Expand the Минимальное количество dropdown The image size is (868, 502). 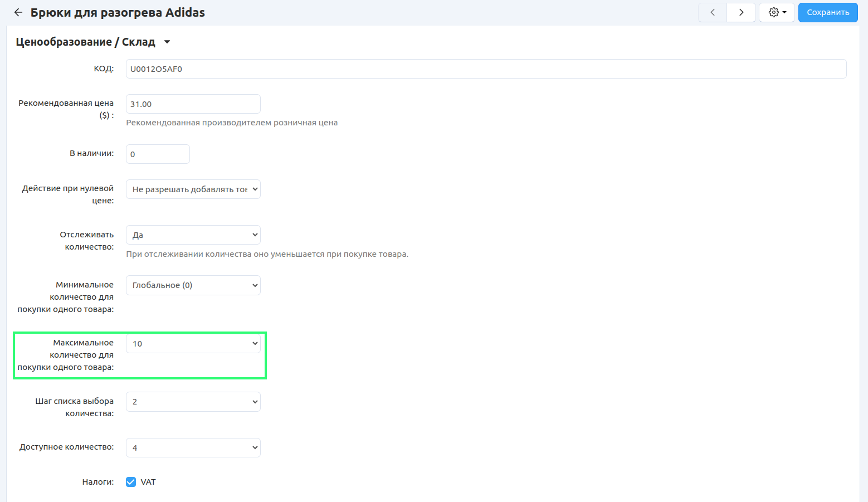coord(193,285)
